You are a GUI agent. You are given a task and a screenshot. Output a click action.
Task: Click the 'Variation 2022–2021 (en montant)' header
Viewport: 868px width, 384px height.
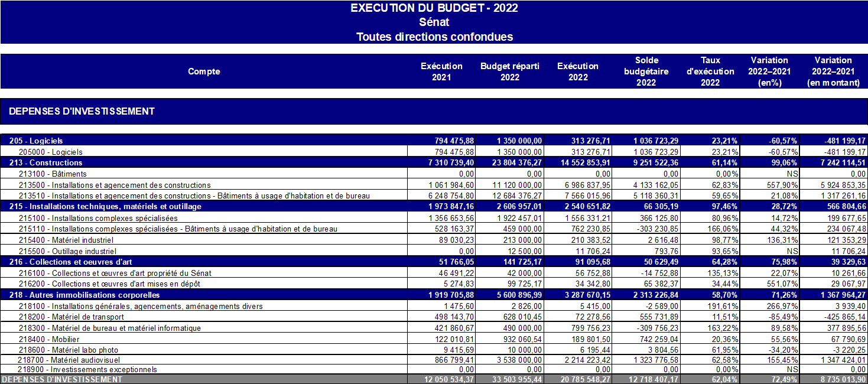(x=833, y=71)
